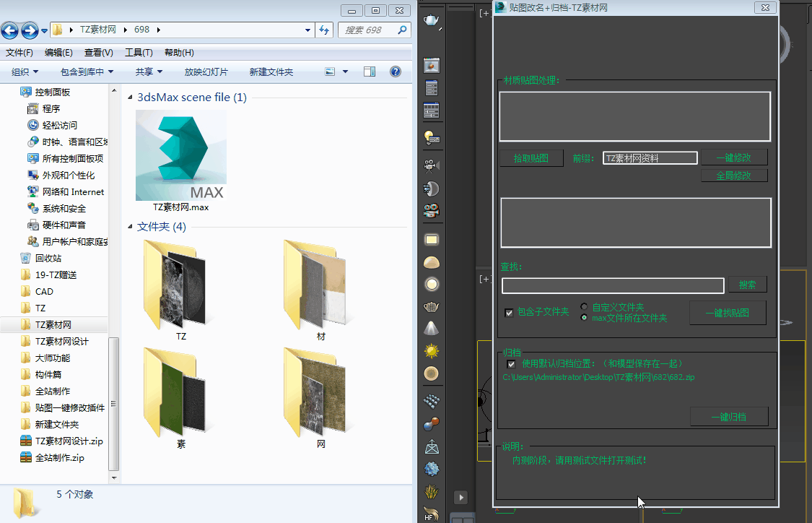The width and height of the screenshot is (812, 523).
Task: Click the teapot render icon in 3ds Max
Action: pyautogui.click(x=432, y=21)
